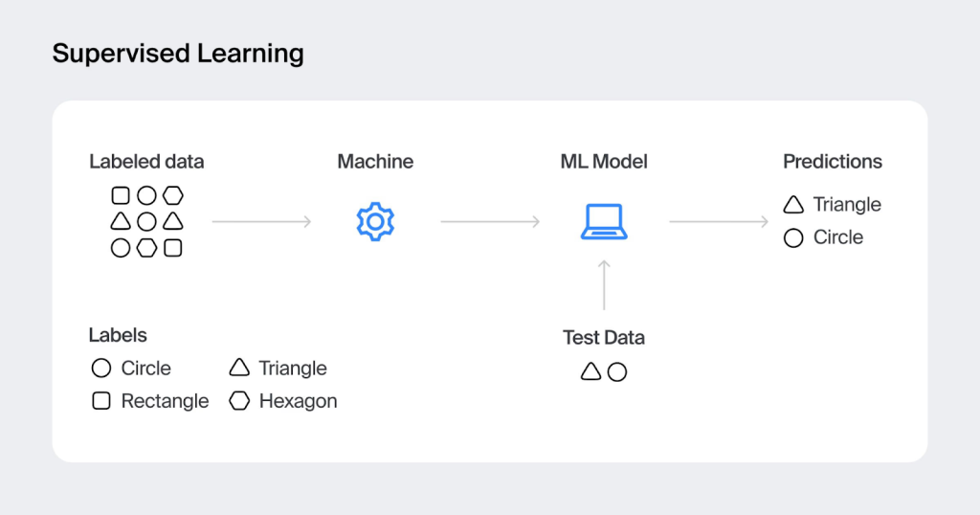Click the center circle in labeled data grid

pyautogui.click(x=146, y=222)
